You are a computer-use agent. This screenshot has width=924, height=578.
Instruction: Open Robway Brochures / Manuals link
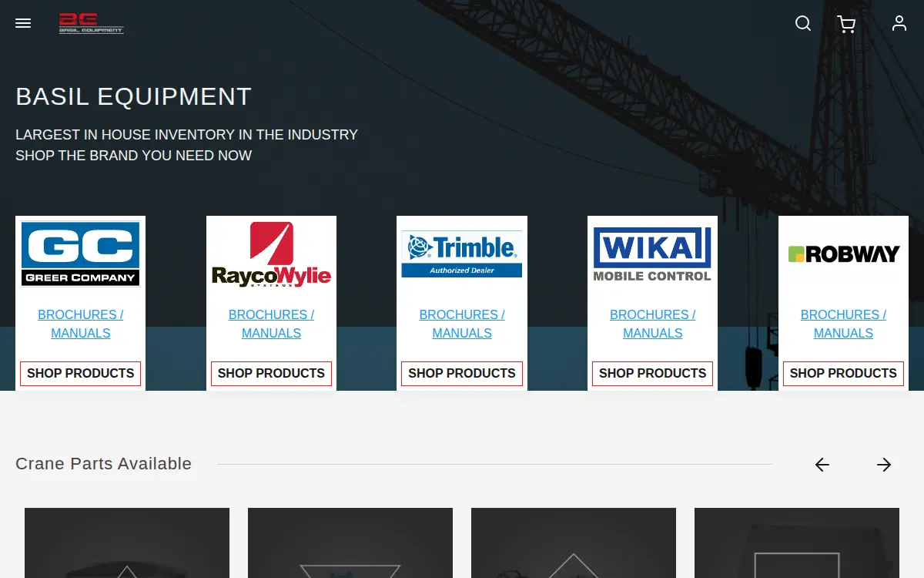843,324
